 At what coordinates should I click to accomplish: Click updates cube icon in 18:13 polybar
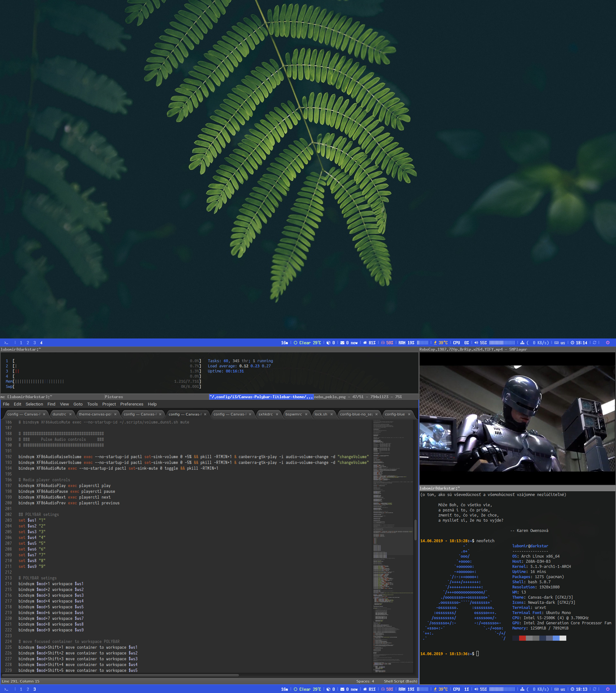[x=328, y=689]
